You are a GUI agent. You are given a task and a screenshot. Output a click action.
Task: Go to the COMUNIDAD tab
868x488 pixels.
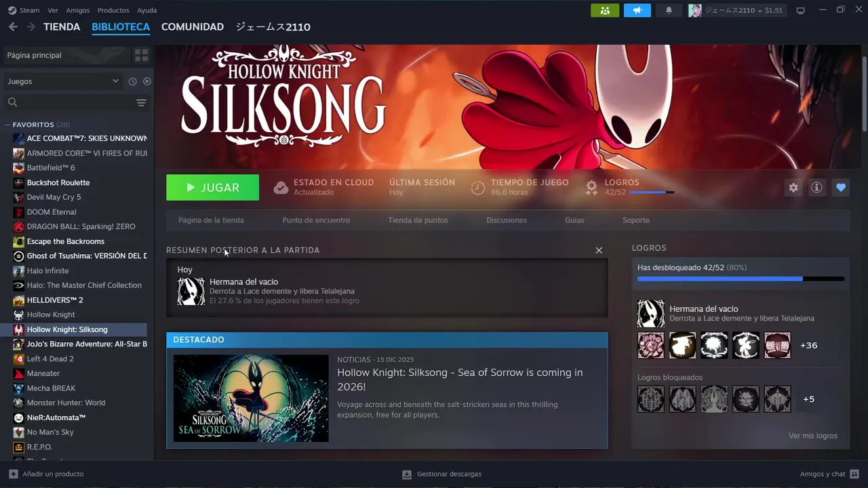coord(193,27)
